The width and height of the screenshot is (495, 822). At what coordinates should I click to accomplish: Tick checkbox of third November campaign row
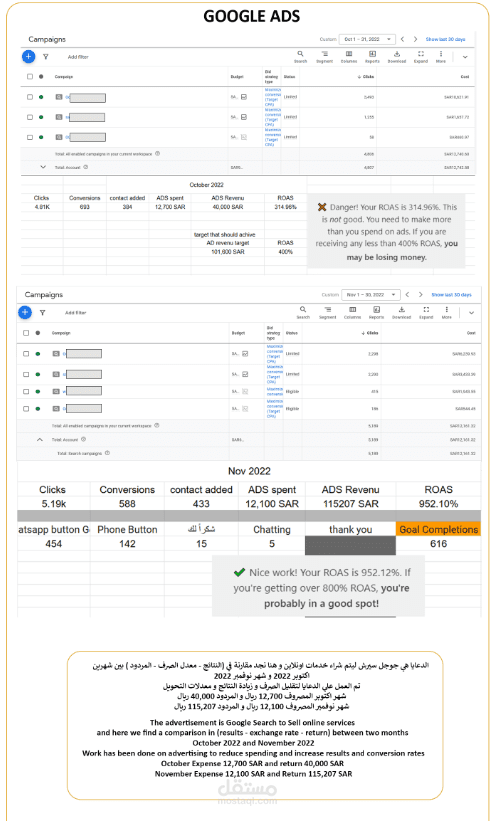26,391
